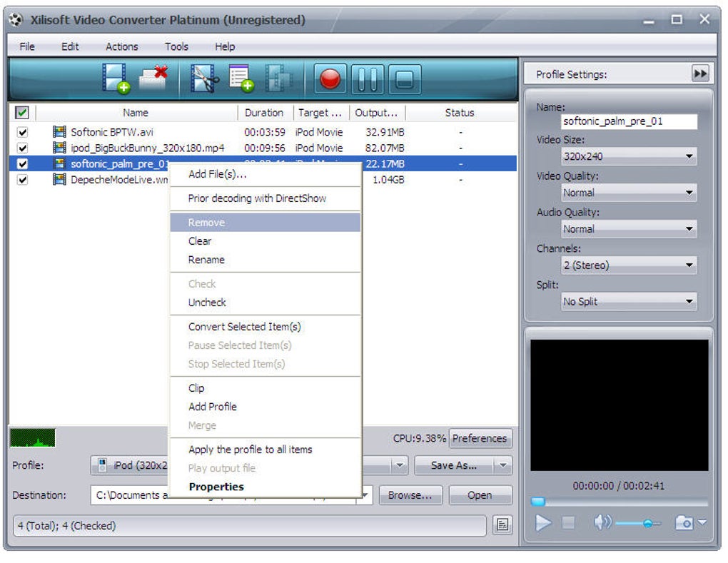
Task: Click the Open destination button
Action: click(x=480, y=495)
